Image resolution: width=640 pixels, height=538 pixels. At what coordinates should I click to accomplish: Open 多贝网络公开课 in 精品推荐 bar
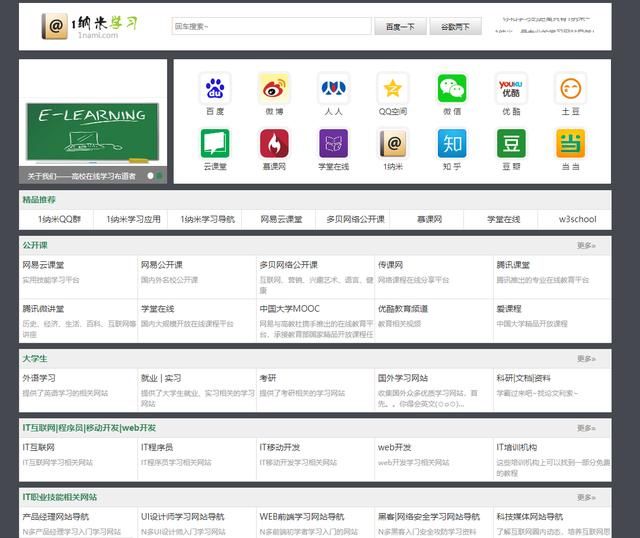pyautogui.click(x=356, y=219)
